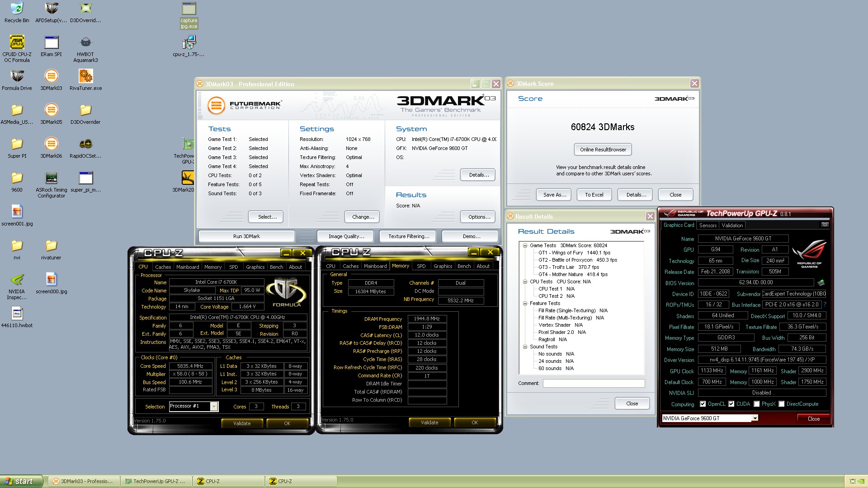The image size is (868, 488).
Task: Open Processor #1 selection dropdown in CPU-Z
Action: (214, 406)
